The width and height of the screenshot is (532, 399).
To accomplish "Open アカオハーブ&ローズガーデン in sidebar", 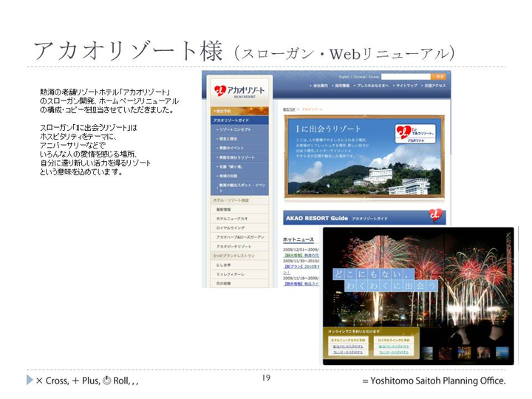I will coord(239,237).
